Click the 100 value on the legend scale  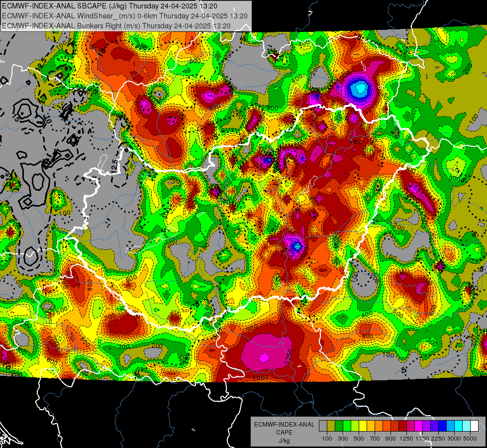(327, 439)
